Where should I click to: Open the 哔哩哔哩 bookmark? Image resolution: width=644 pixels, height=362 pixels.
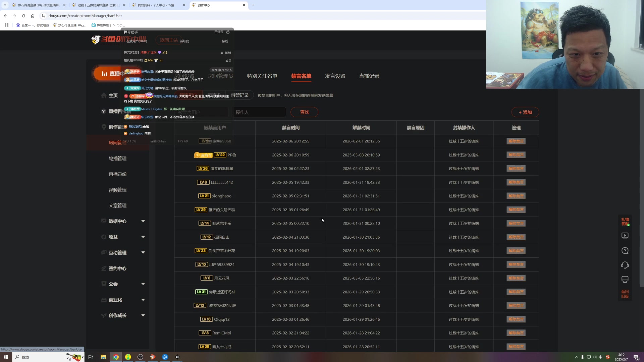point(108,25)
